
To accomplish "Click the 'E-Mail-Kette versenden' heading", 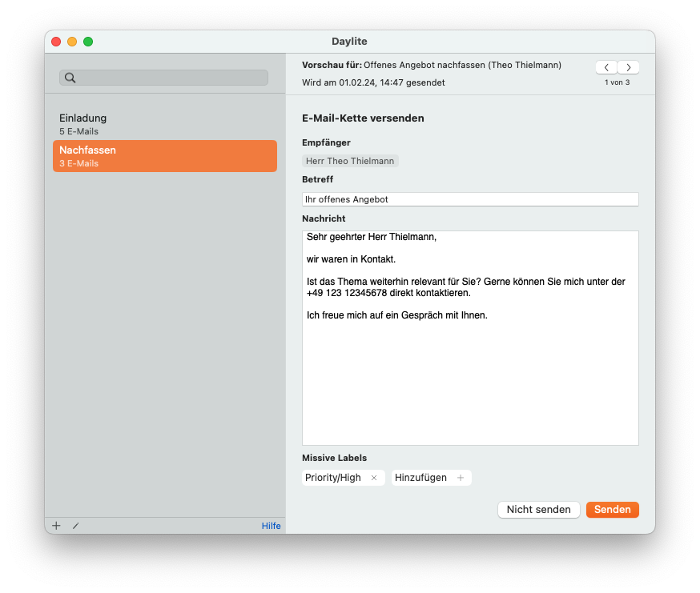I will pyautogui.click(x=363, y=118).
